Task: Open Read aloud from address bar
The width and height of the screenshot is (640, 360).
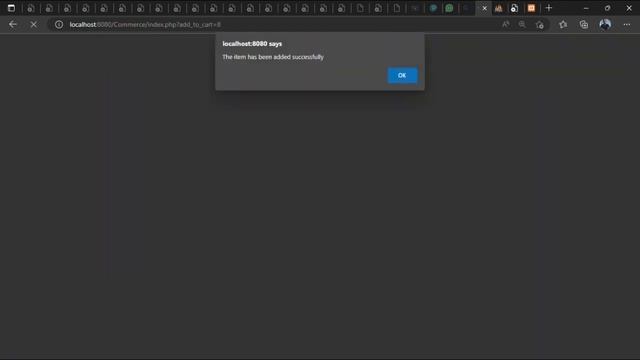Action: click(x=506, y=24)
